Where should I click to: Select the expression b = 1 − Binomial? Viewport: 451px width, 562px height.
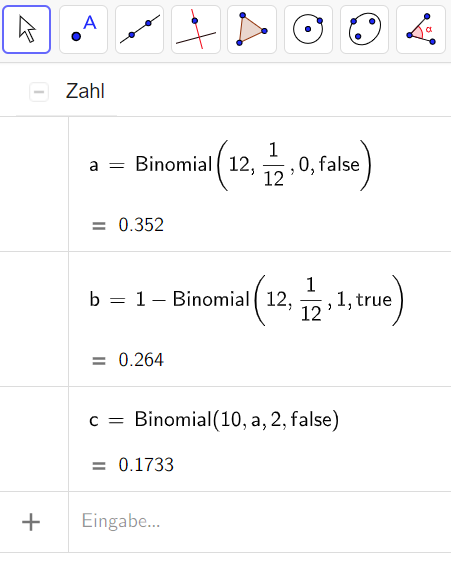[x=246, y=300]
